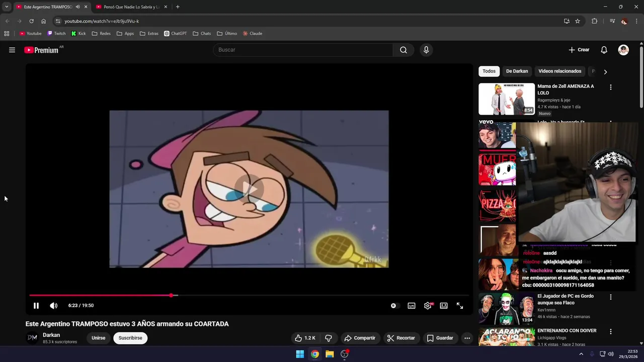The image size is (644, 362).
Task: Save video with Guardar
Action: pyautogui.click(x=440, y=338)
